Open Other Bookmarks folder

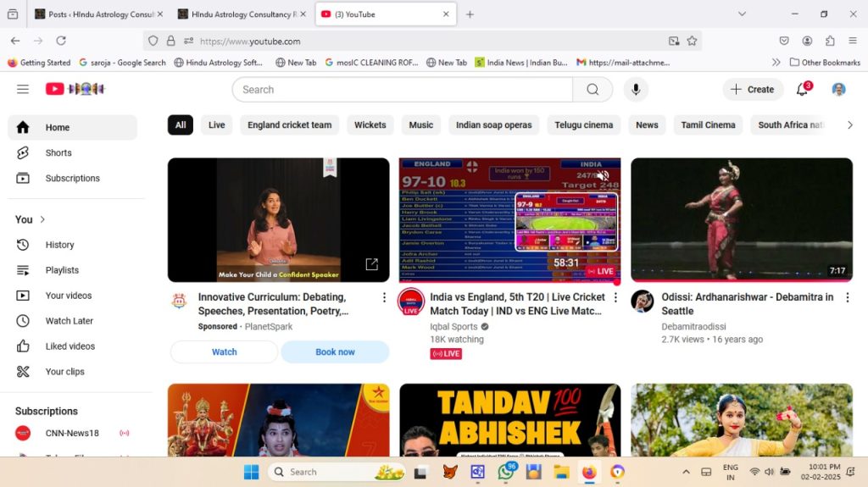click(x=825, y=63)
